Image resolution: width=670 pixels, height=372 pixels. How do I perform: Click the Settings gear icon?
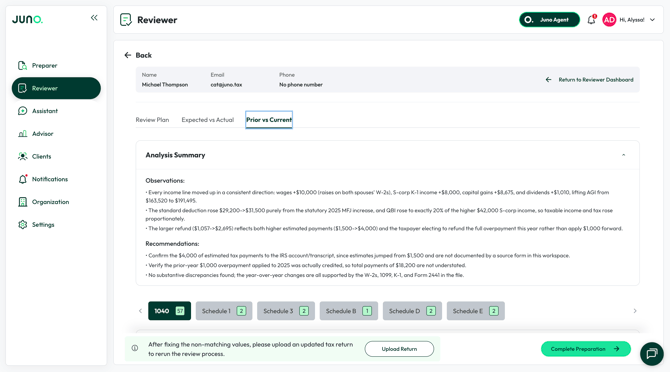tap(22, 224)
